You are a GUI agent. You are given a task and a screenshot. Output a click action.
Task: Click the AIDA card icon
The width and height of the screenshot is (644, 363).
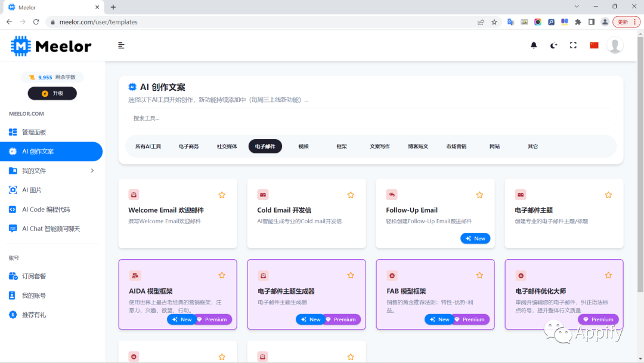point(135,275)
